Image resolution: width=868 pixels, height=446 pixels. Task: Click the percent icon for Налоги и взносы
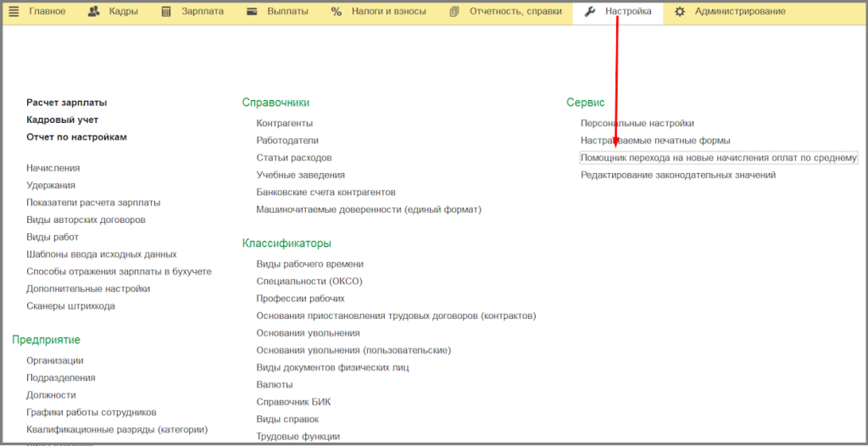click(x=336, y=11)
